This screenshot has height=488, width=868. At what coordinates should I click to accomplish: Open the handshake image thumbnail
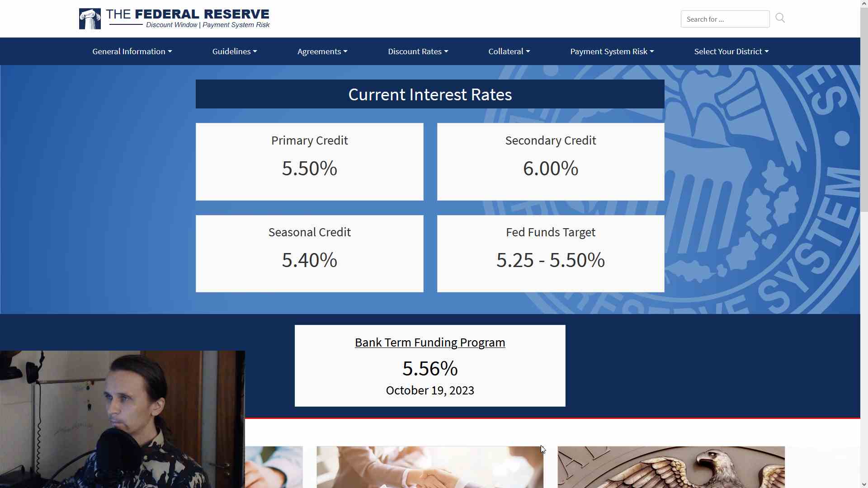tap(429, 467)
